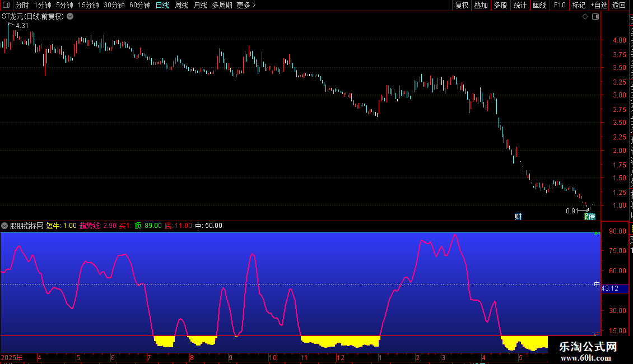
Task: Click the 短牛: 1.00 indicator value
Action: pos(62,226)
